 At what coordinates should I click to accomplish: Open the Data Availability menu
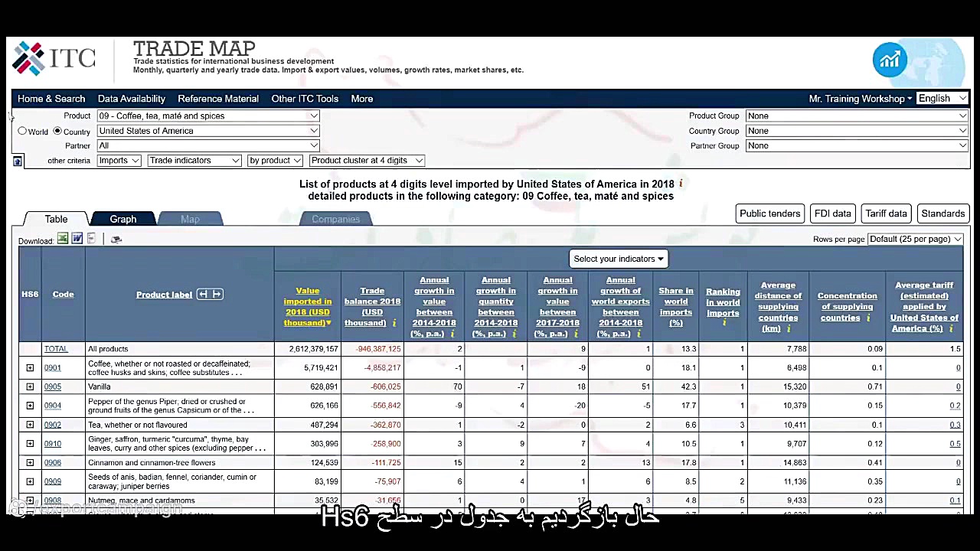[x=132, y=99]
